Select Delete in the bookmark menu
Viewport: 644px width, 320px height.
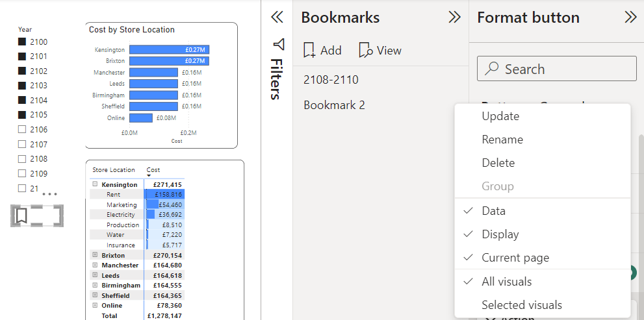point(498,163)
